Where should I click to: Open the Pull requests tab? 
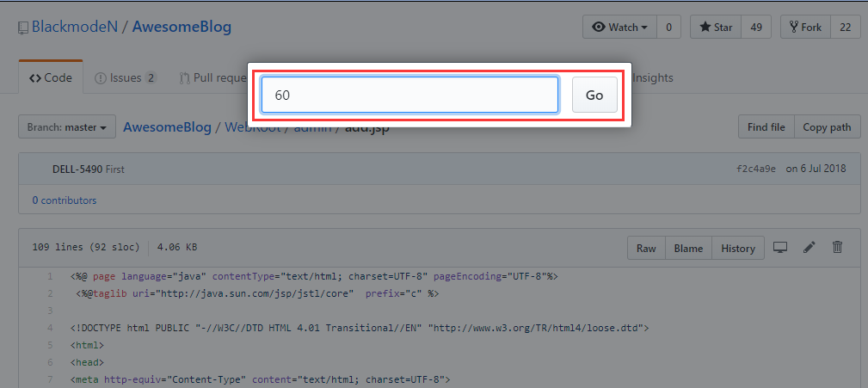click(x=212, y=78)
